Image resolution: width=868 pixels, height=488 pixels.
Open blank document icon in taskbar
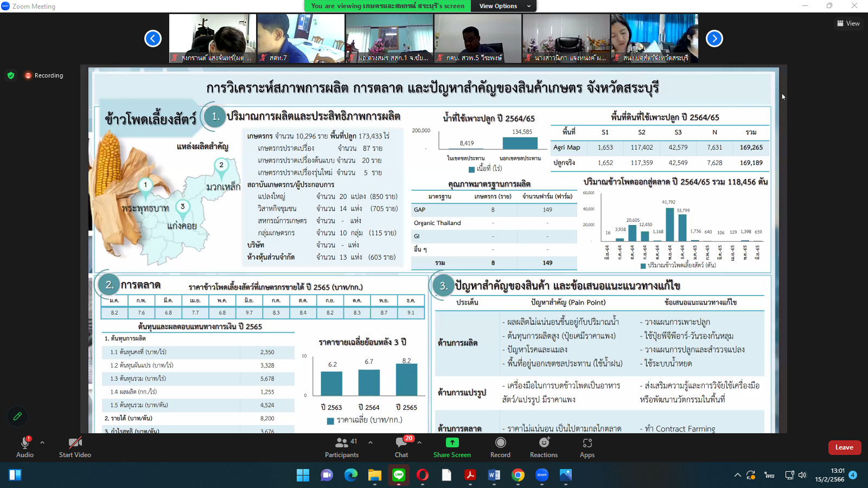[x=446, y=475]
